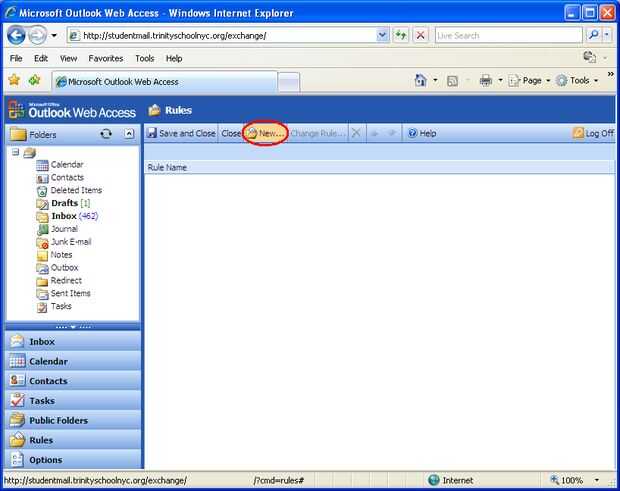Screen dimensions: 620x491
Task: Click the Inbox navigation pane button
Action: (74, 341)
